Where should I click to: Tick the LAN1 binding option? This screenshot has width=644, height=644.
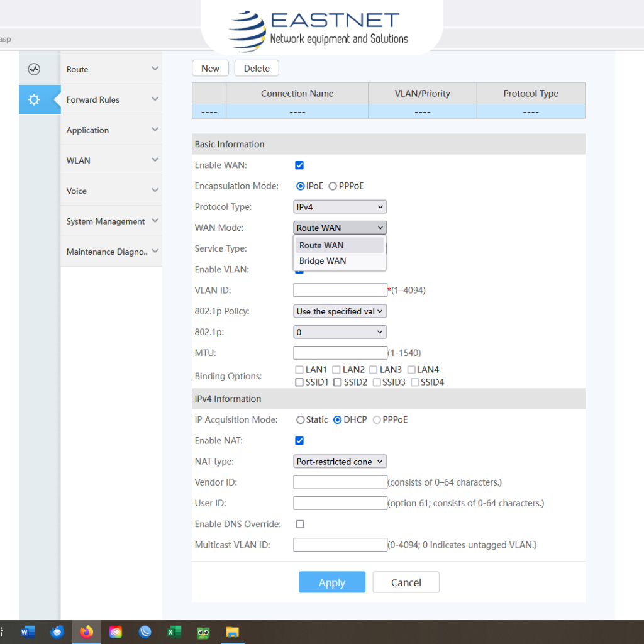coord(299,370)
